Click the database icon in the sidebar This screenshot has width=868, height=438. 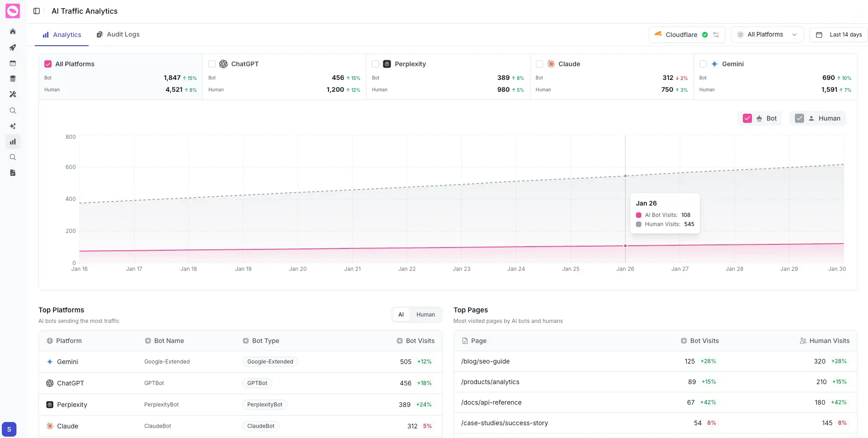(x=13, y=79)
